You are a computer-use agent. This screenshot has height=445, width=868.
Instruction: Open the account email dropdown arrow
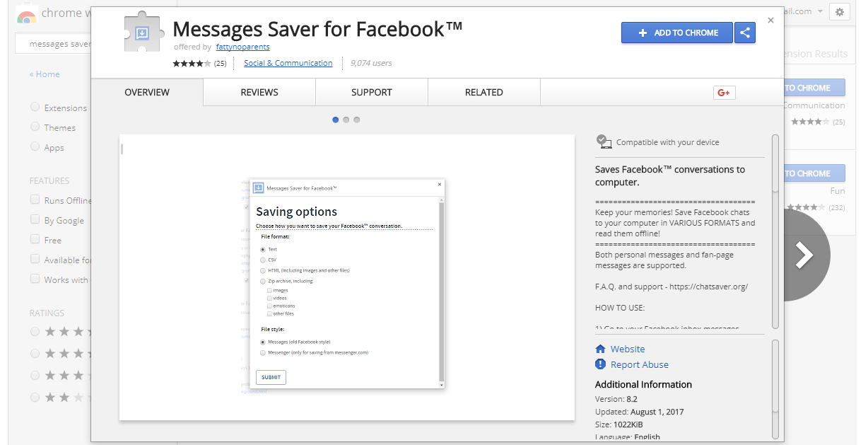coord(820,12)
